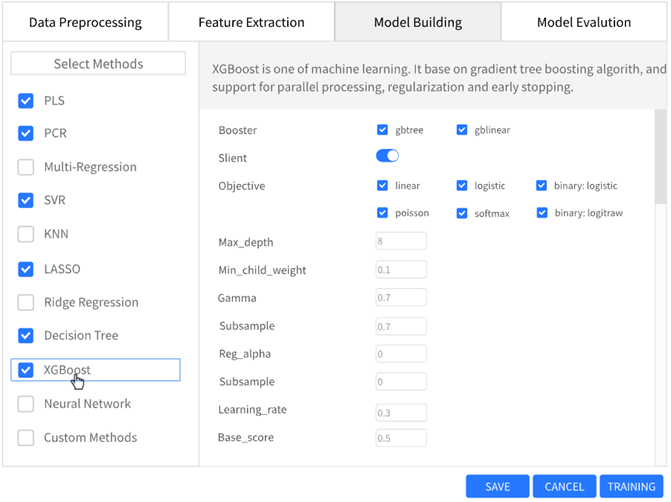The height and width of the screenshot is (502, 671).
Task: Click the Select Methods header box
Action: [98, 64]
